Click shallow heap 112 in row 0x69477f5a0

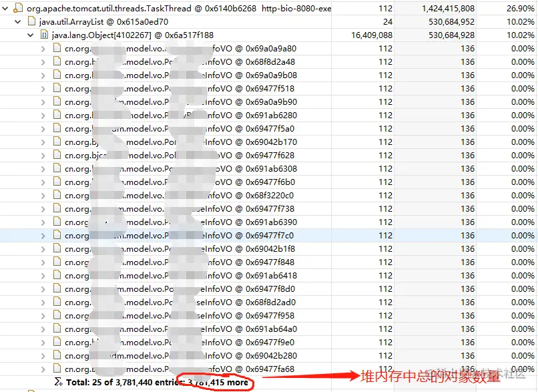pyautogui.click(x=385, y=129)
